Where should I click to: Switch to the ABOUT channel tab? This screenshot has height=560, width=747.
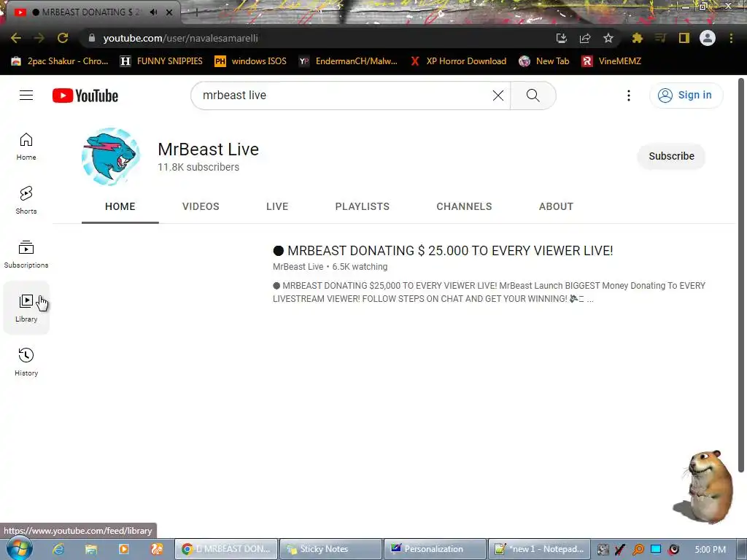point(556,206)
